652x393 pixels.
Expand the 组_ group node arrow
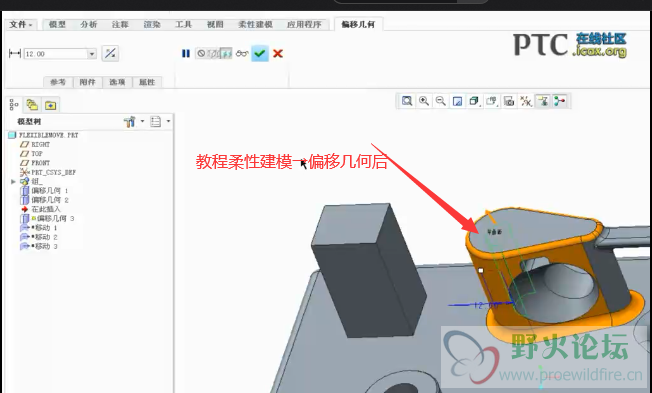13,181
